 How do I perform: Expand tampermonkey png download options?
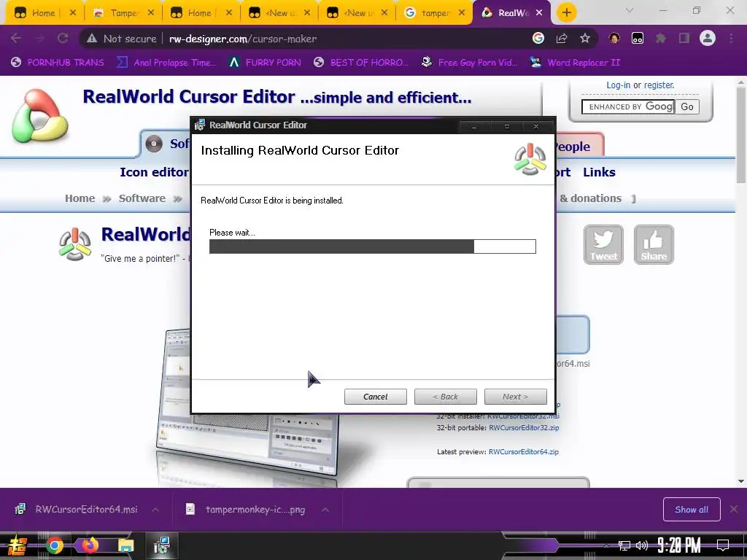pyautogui.click(x=325, y=510)
